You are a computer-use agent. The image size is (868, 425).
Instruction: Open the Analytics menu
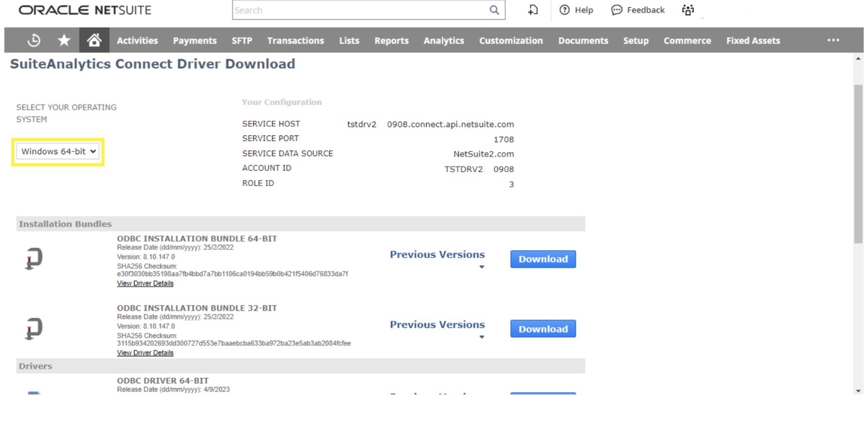click(444, 41)
